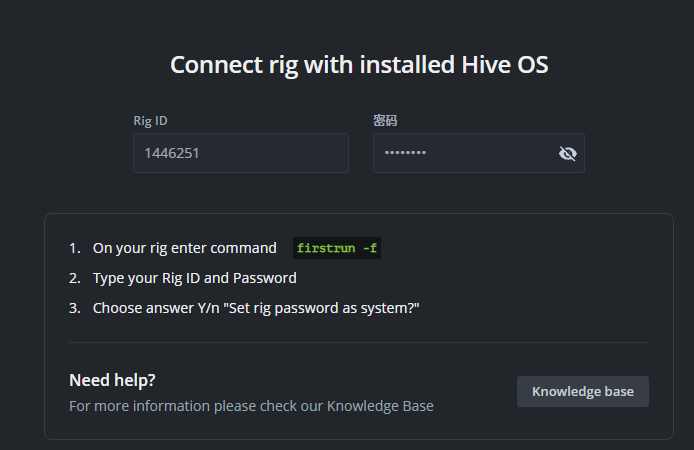Click the Rig ID input field

(x=240, y=153)
